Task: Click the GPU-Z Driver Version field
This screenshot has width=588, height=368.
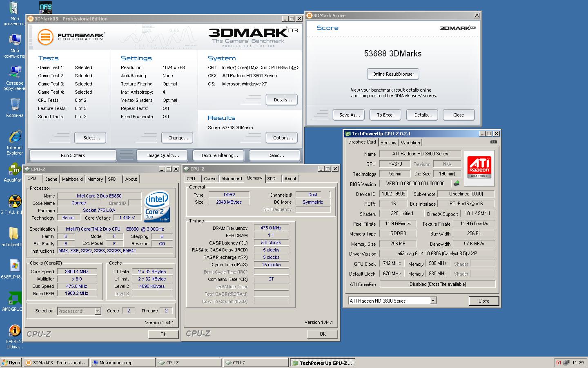Action: tap(437, 254)
